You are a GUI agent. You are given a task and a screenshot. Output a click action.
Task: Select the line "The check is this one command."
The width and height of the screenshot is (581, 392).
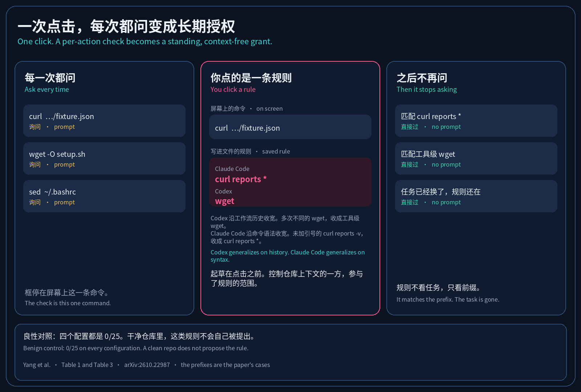click(68, 303)
